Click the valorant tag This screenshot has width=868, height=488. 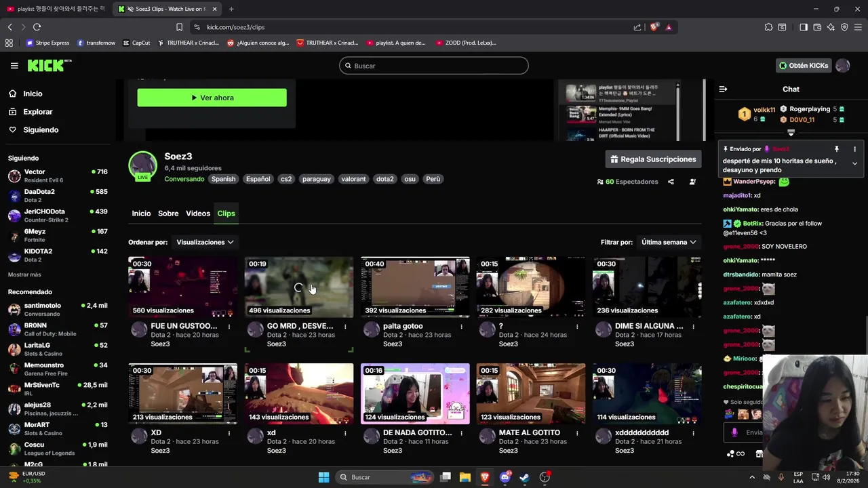tap(353, 179)
